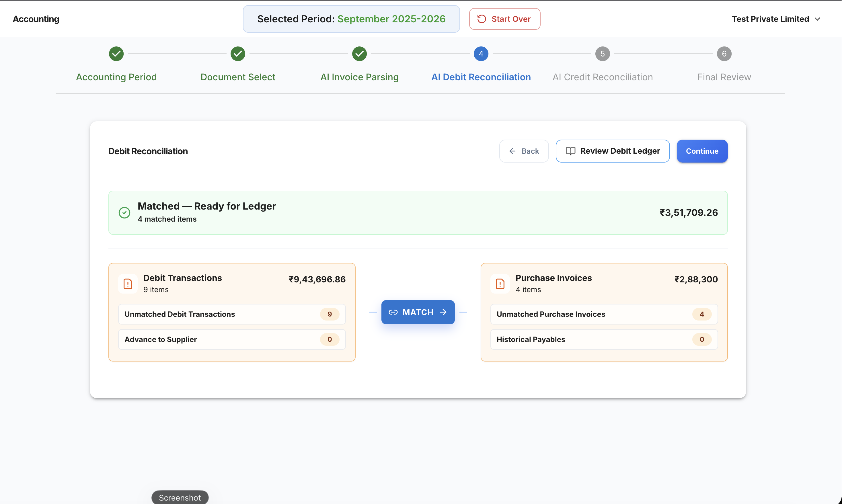842x504 pixels.
Task: Select step 4 circle in the progress stepper
Action: coord(481,54)
